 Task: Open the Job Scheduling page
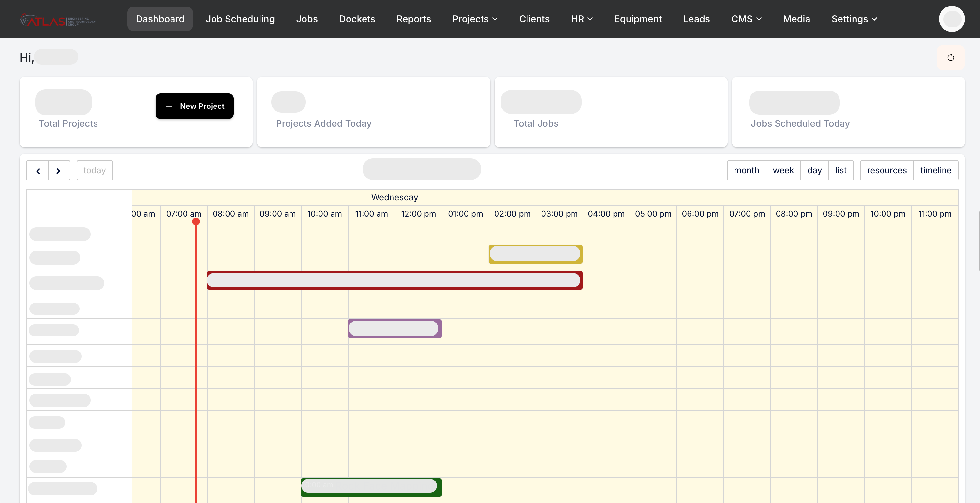pos(240,19)
